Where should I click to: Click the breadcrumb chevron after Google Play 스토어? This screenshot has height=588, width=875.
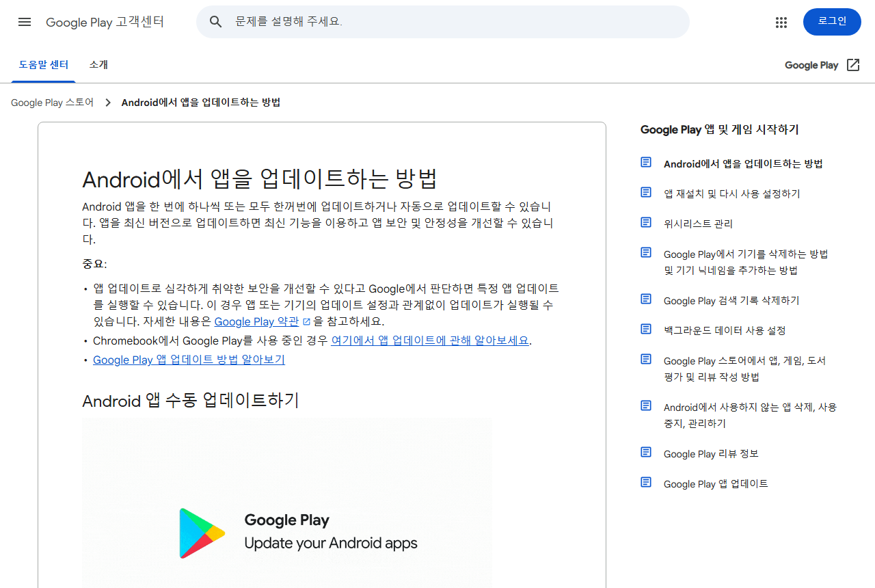[107, 103]
